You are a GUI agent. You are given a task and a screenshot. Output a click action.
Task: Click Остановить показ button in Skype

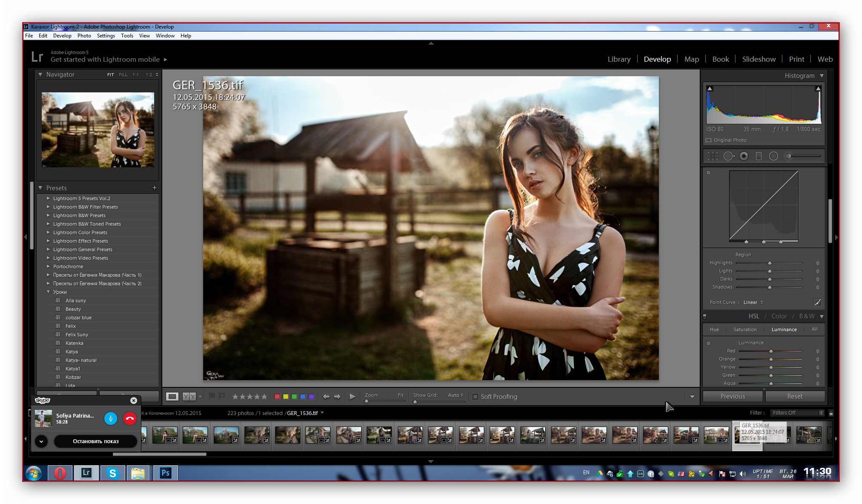[x=95, y=441]
